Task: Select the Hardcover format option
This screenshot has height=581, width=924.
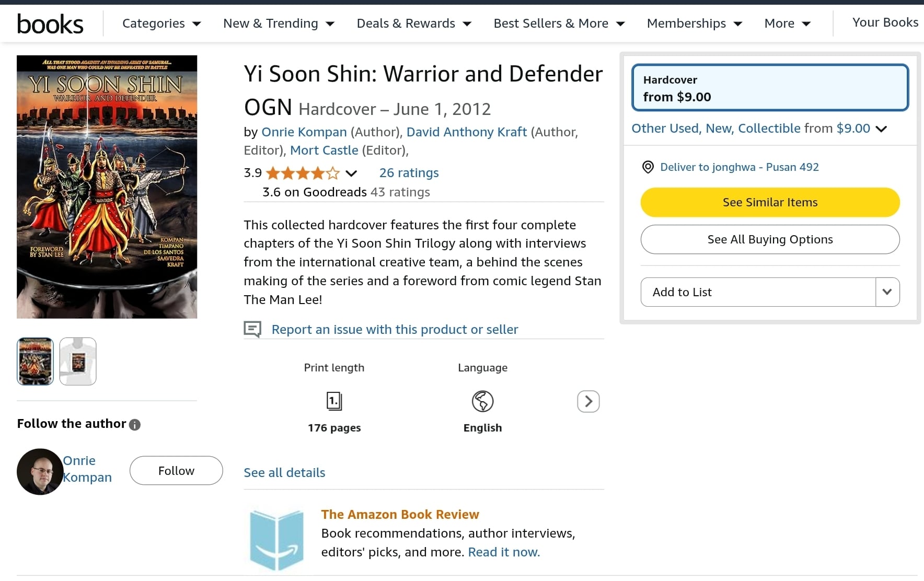Action: (770, 88)
